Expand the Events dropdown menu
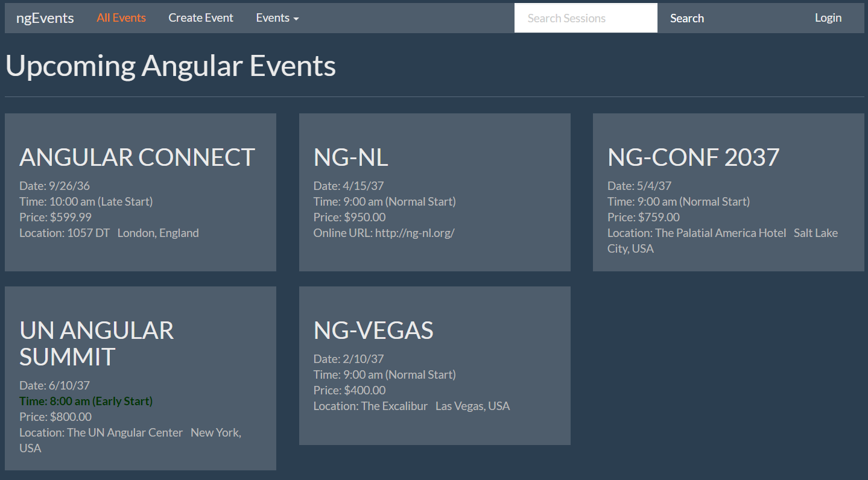 click(x=277, y=18)
